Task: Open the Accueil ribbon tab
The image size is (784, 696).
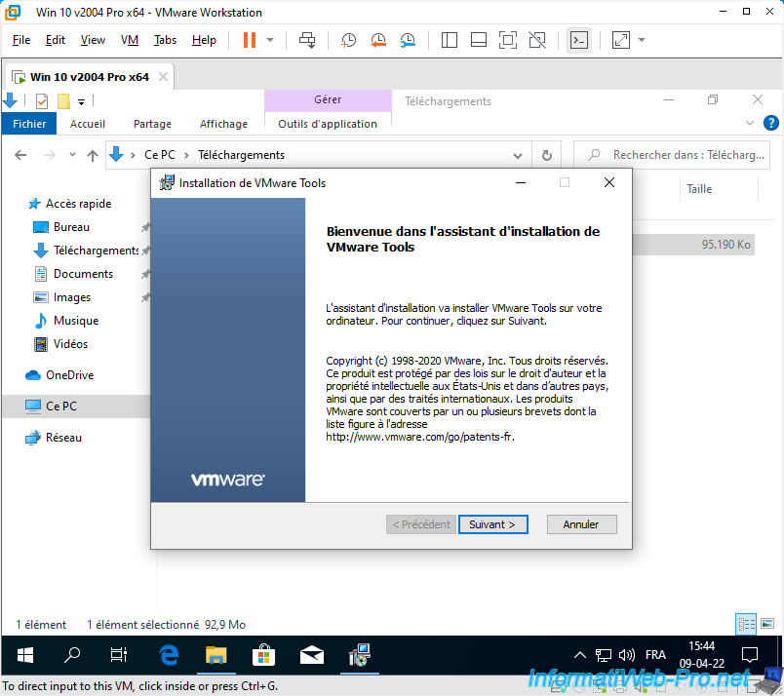Action: (x=88, y=124)
